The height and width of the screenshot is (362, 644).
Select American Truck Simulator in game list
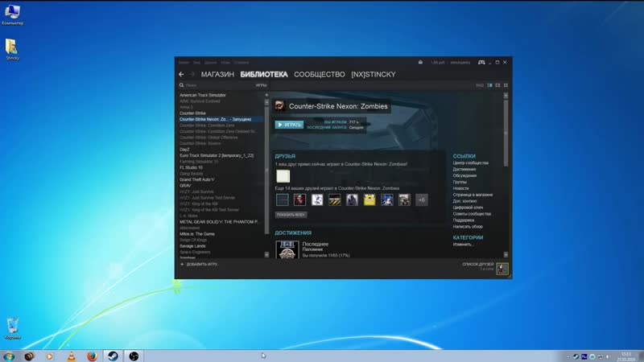tap(203, 95)
